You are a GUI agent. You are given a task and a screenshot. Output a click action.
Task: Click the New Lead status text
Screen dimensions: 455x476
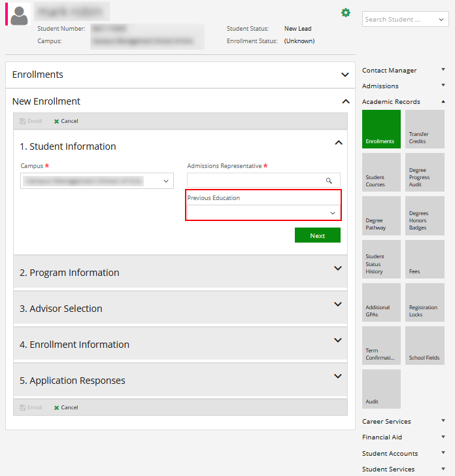[297, 29]
